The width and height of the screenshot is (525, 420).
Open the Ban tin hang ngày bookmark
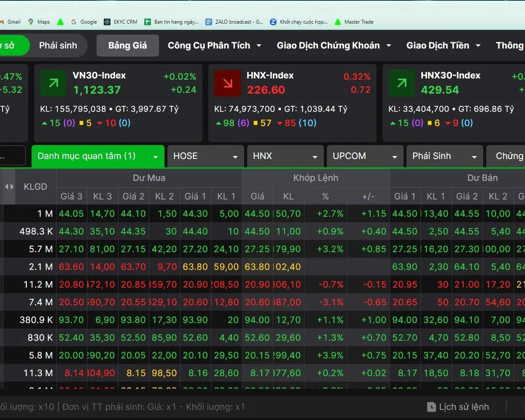(171, 22)
